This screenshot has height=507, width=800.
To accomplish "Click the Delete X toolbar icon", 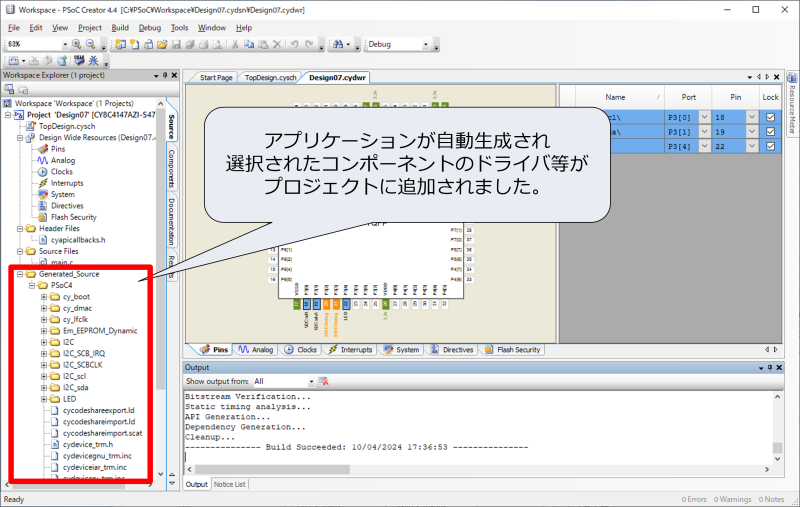I will pos(277,44).
